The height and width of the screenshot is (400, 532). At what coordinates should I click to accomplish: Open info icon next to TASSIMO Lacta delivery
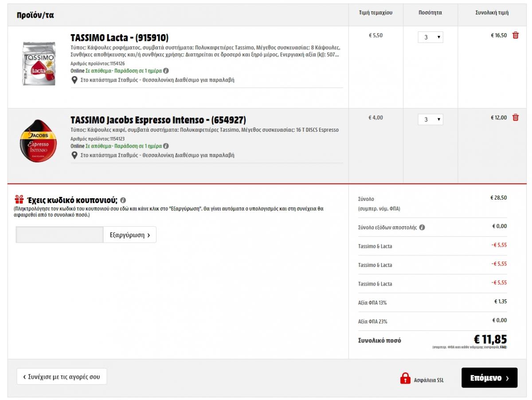(166, 71)
